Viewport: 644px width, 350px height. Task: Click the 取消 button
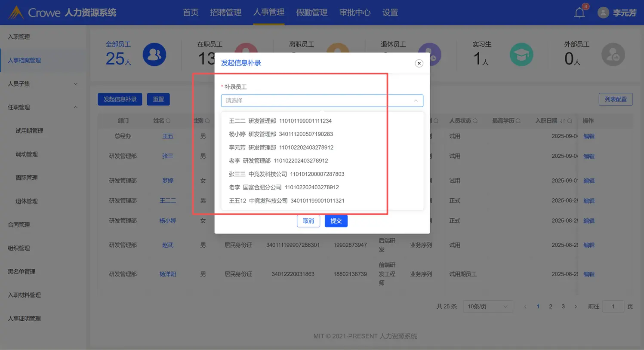(308, 221)
